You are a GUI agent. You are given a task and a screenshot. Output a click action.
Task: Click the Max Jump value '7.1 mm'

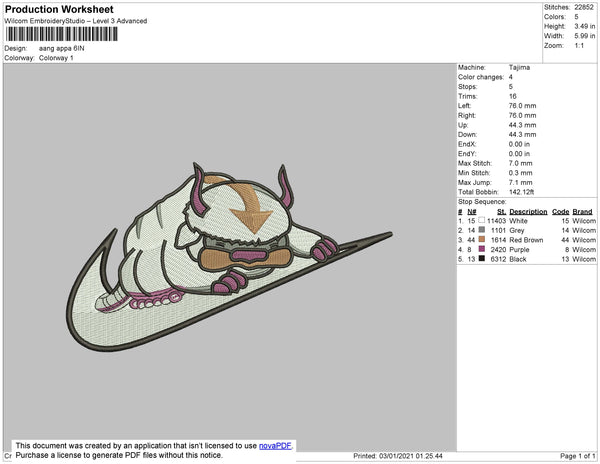point(520,182)
